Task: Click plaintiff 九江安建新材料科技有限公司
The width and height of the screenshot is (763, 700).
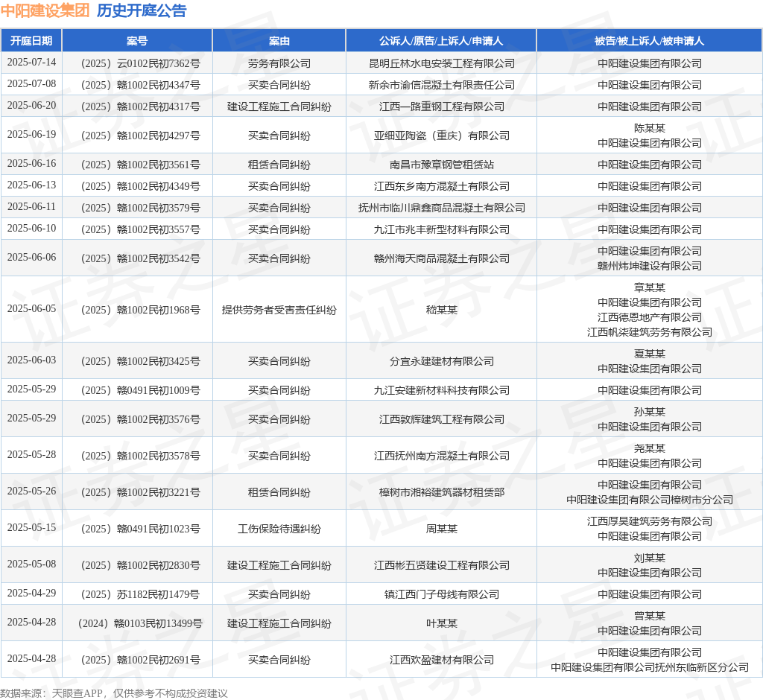Action: tap(441, 390)
